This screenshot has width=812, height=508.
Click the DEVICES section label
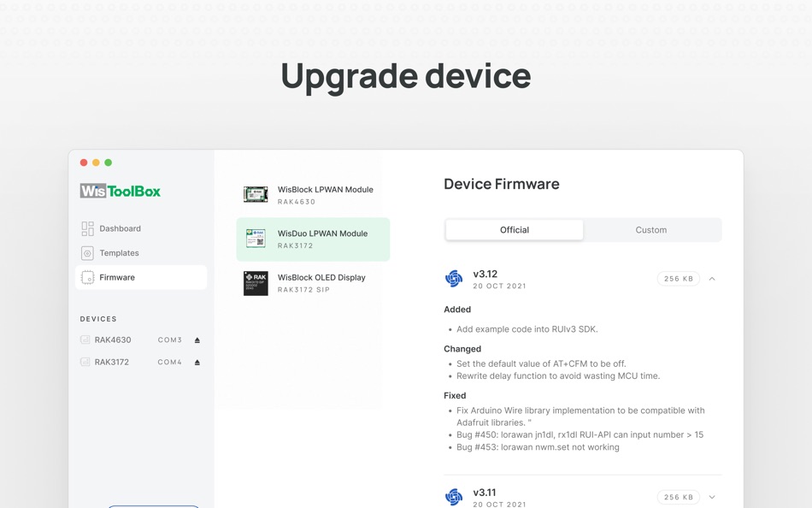(98, 319)
